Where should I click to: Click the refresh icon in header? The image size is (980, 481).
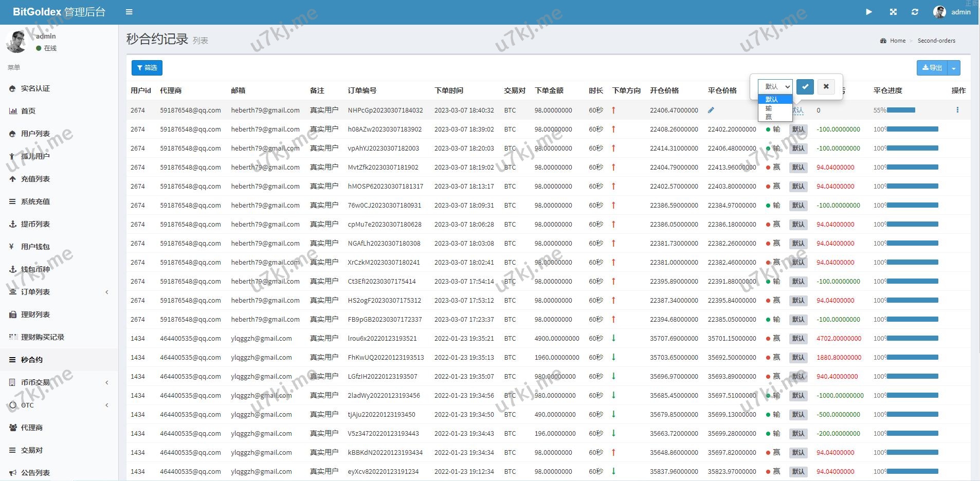(x=915, y=12)
